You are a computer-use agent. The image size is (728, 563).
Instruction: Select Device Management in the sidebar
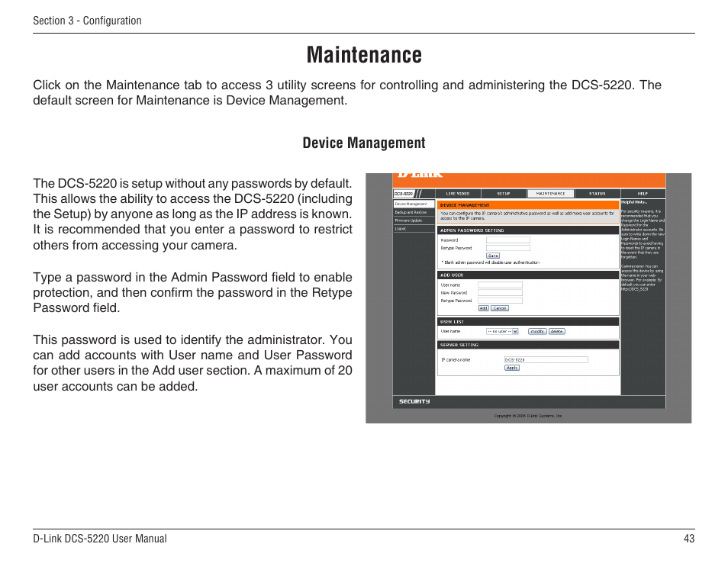pos(414,204)
